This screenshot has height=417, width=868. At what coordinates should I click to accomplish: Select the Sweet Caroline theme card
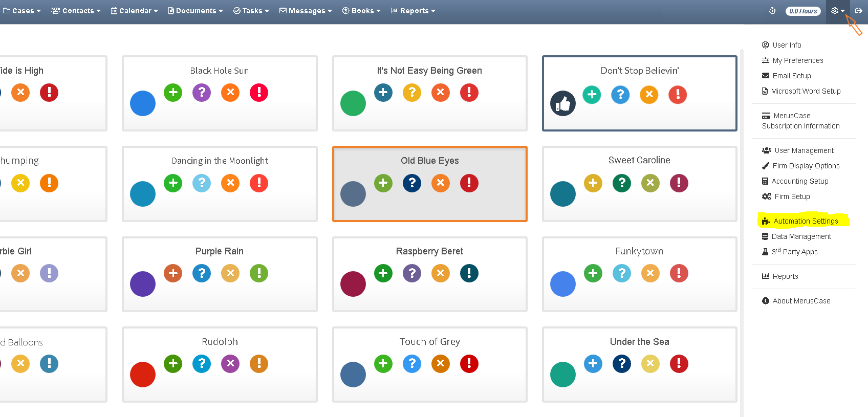(639, 184)
